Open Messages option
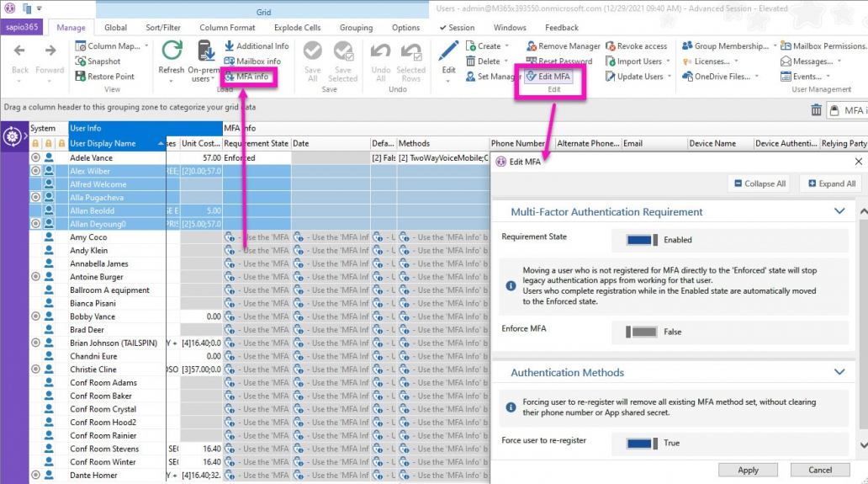 811,61
